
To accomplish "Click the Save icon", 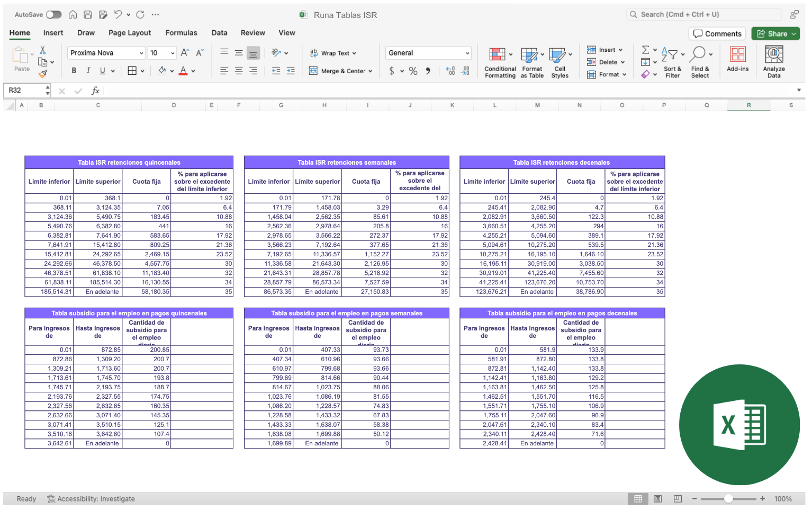I will coord(88,15).
